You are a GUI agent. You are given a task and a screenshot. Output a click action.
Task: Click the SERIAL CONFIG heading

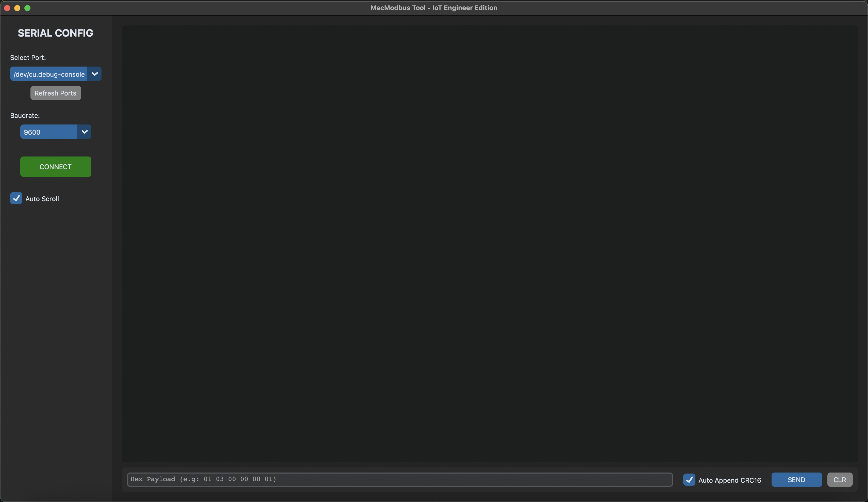pos(55,33)
